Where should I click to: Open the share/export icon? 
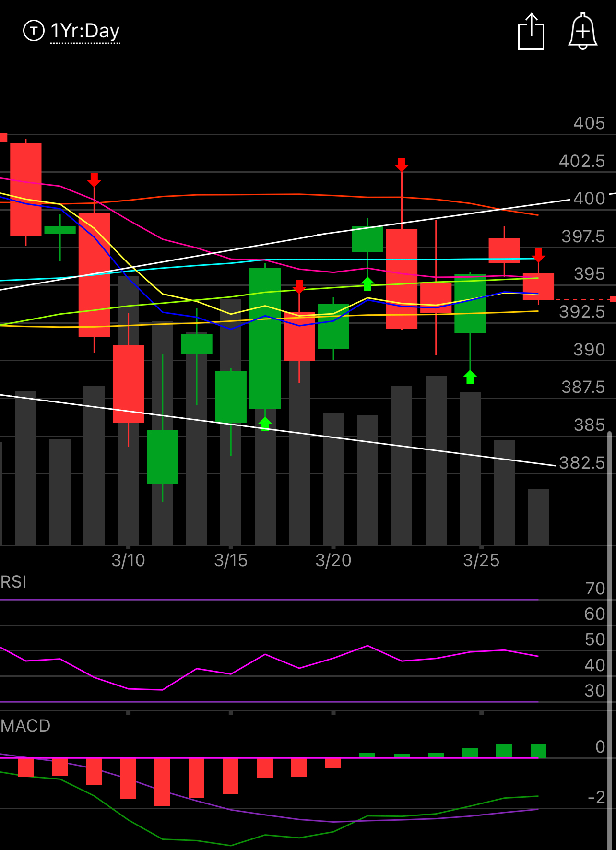tap(531, 31)
